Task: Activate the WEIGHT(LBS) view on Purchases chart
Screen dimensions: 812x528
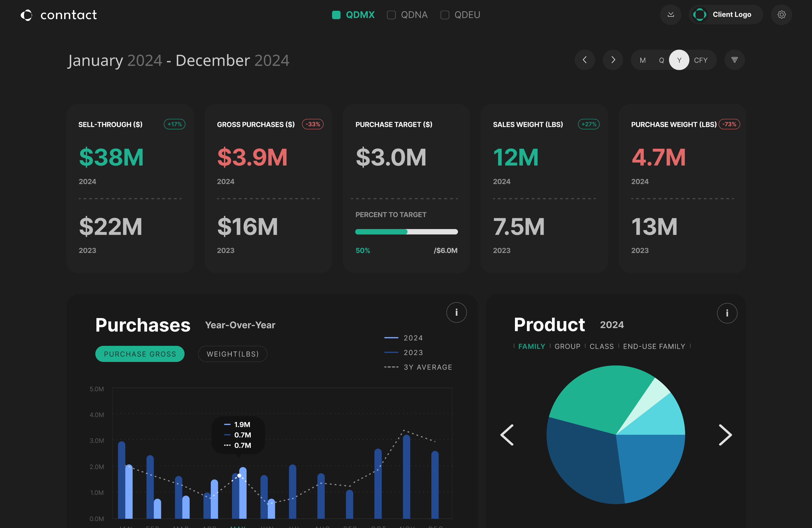Action: (x=232, y=354)
